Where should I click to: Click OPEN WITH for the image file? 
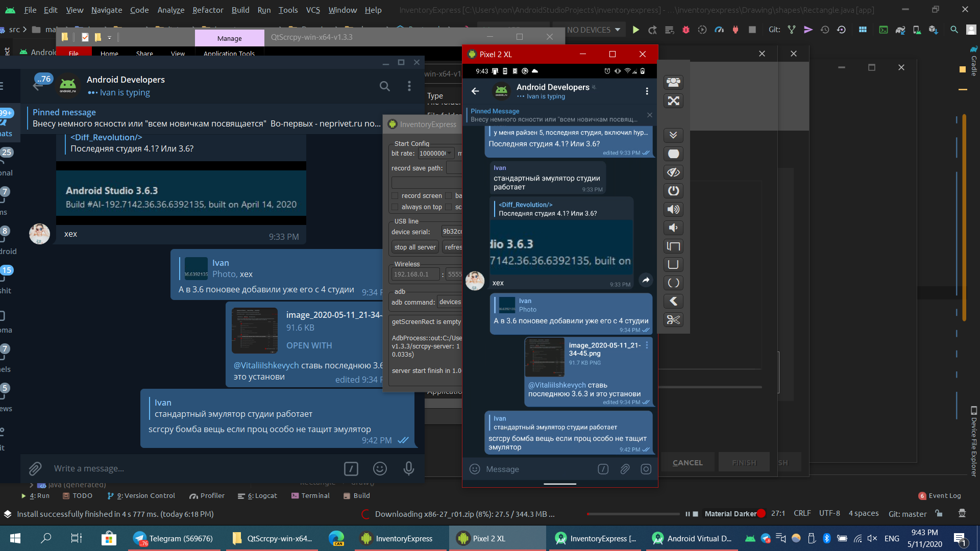click(x=309, y=345)
